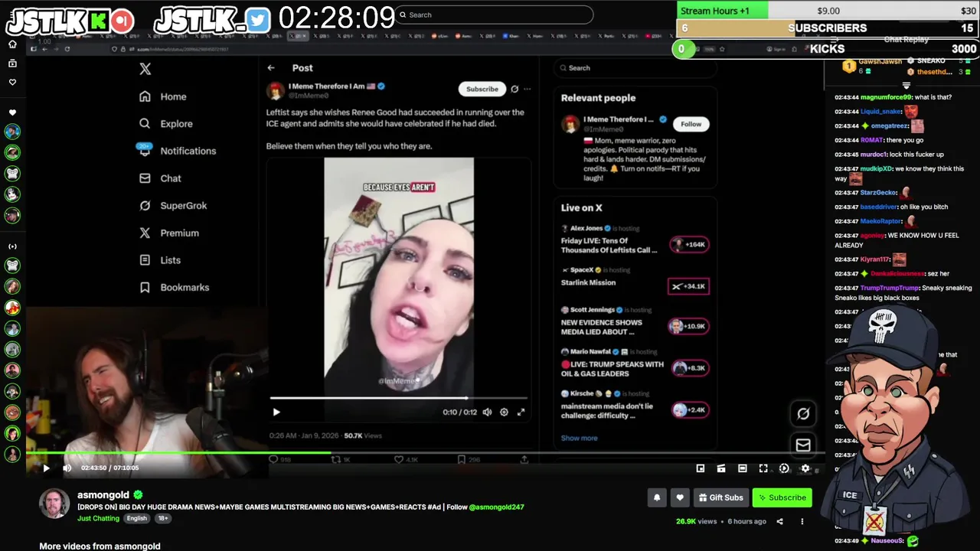Click the top Search field
The width and height of the screenshot is (980, 551).
pyautogui.click(x=495, y=15)
